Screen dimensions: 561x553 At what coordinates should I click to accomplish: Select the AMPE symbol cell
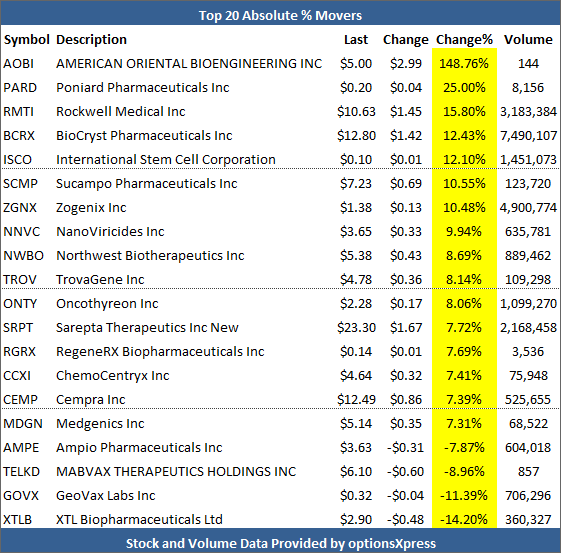pyautogui.click(x=21, y=447)
